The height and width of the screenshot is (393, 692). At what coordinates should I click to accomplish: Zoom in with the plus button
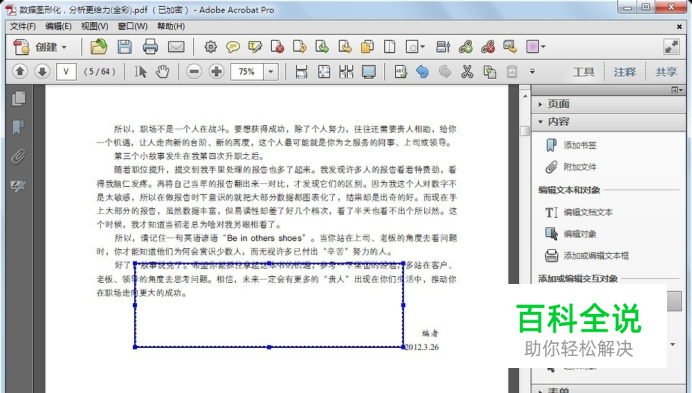pos(216,72)
